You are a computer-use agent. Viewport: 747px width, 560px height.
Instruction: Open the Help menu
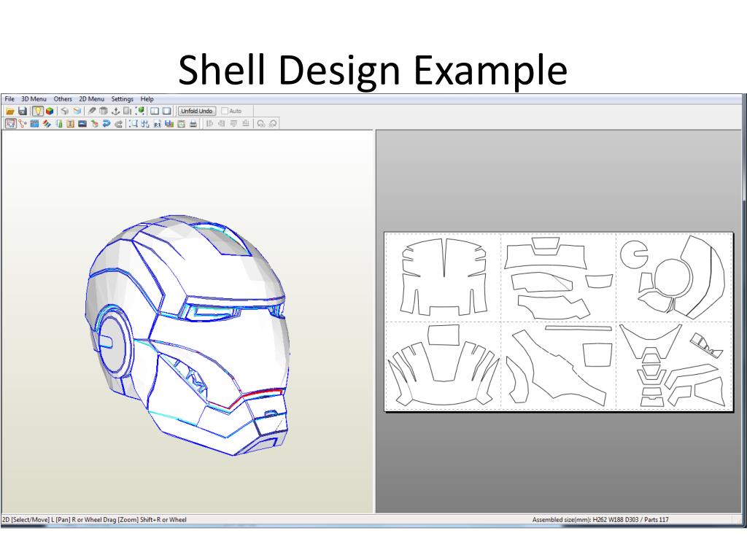coord(147,99)
